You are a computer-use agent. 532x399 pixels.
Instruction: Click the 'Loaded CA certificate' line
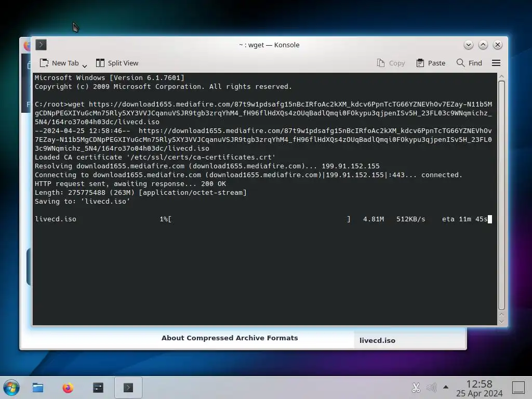tap(155, 157)
